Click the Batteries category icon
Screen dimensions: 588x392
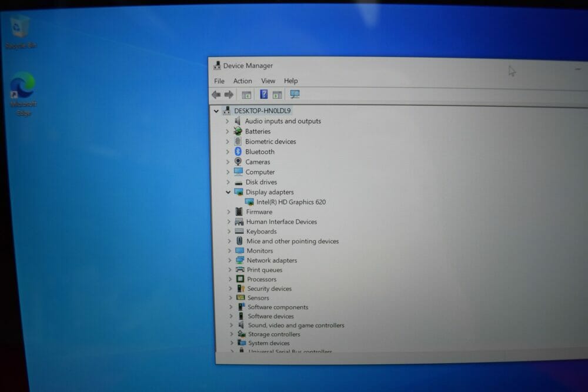238,131
